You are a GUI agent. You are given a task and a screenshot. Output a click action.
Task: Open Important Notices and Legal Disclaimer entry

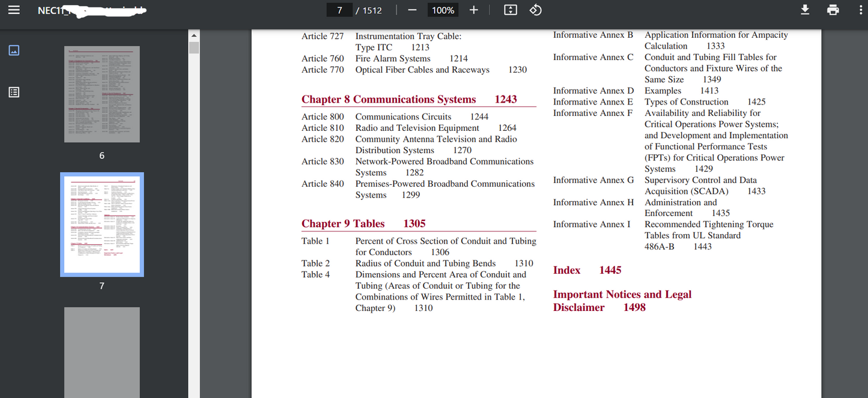click(622, 301)
